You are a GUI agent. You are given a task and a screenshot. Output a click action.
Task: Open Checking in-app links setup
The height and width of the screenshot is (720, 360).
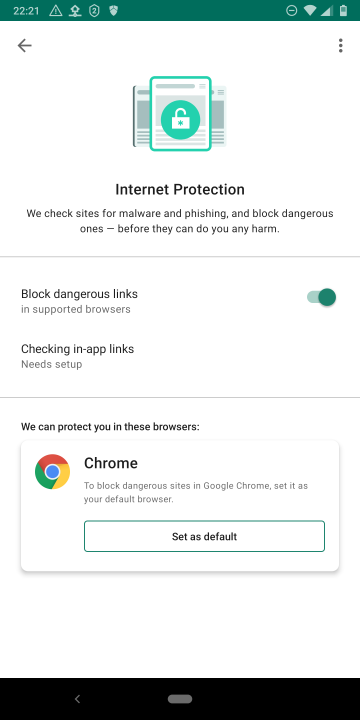pyautogui.click(x=180, y=356)
